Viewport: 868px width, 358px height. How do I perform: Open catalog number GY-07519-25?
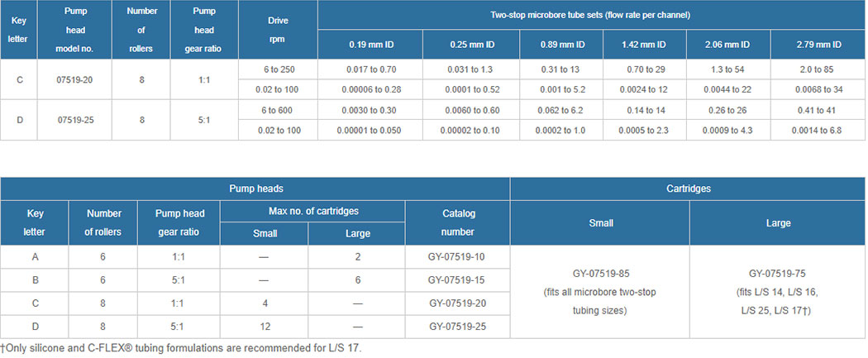click(457, 327)
